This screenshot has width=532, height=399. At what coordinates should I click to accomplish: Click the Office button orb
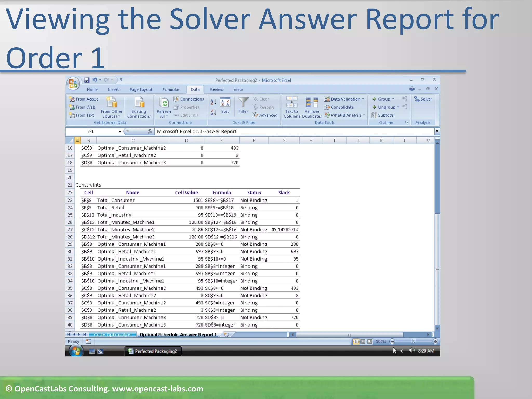(x=73, y=83)
